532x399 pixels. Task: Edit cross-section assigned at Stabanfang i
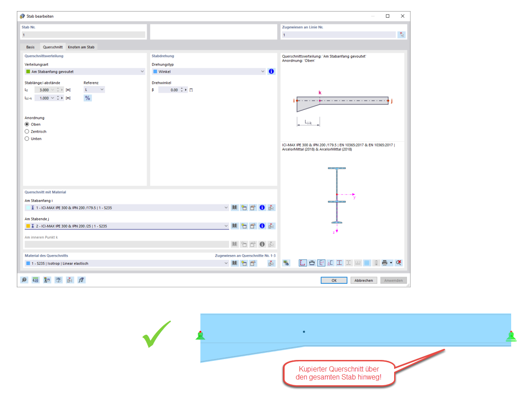tap(253, 207)
